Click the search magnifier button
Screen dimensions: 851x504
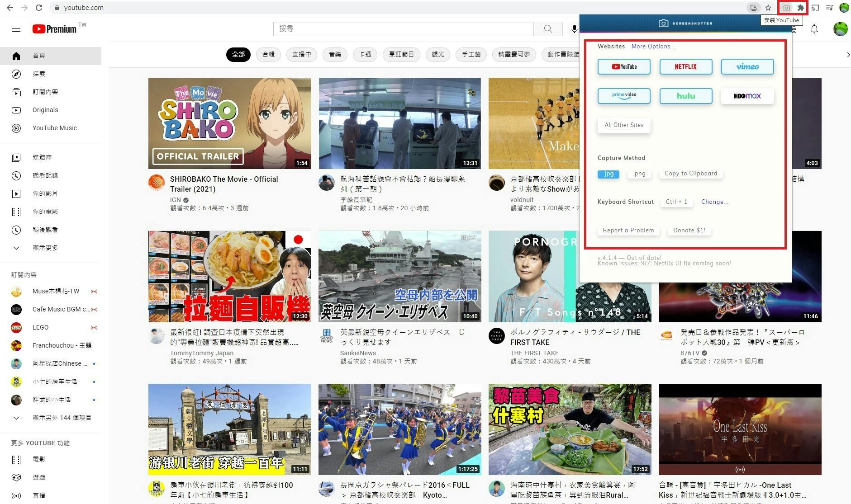click(x=548, y=29)
